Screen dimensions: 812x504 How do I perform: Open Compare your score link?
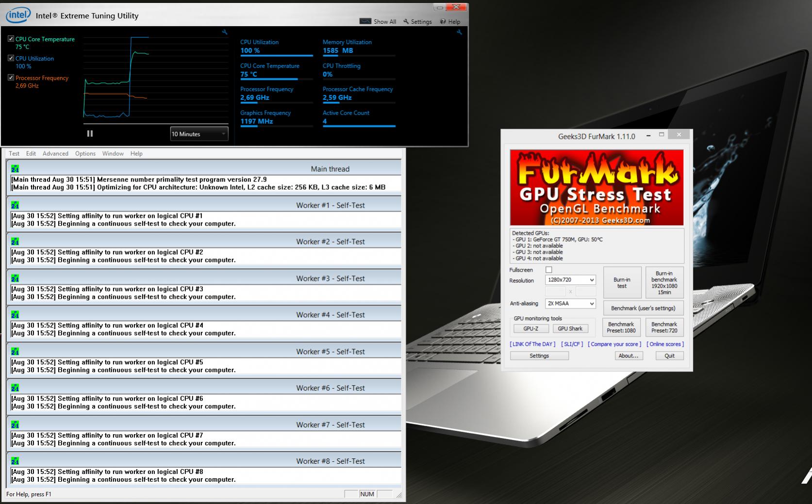[614, 344]
